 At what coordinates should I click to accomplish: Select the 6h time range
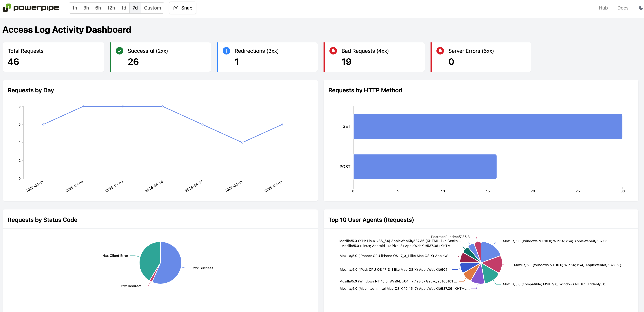(x=98, y=8)
